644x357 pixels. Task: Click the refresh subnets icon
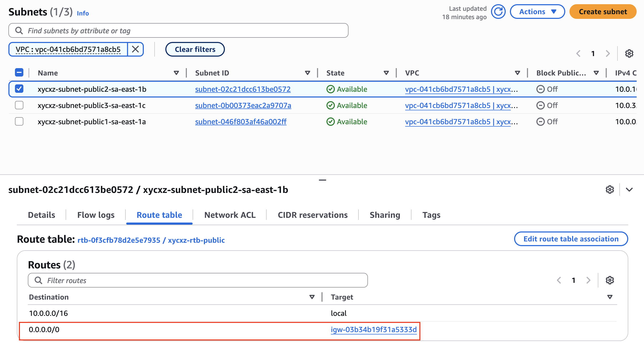[x=498, y=12]
